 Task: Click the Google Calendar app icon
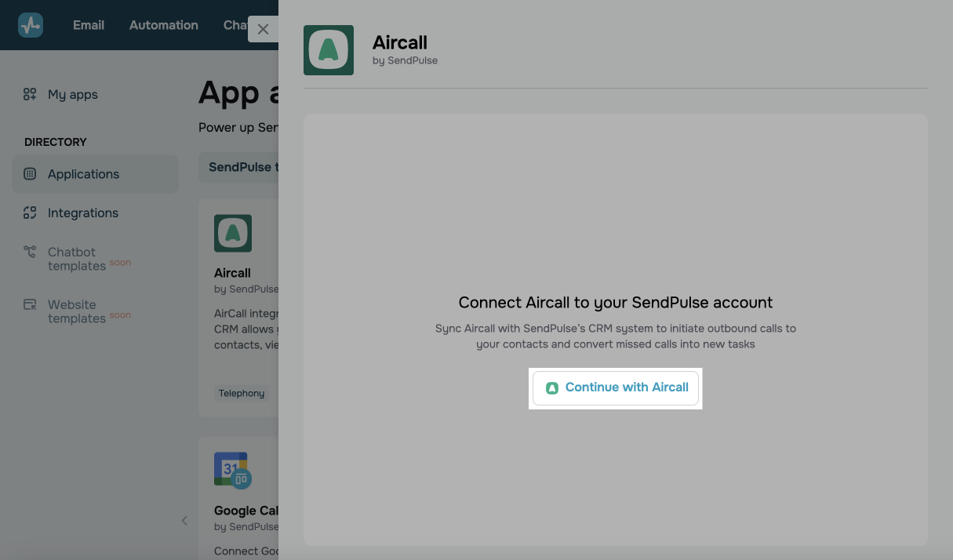pyautogui.click(x=233, y=471)
